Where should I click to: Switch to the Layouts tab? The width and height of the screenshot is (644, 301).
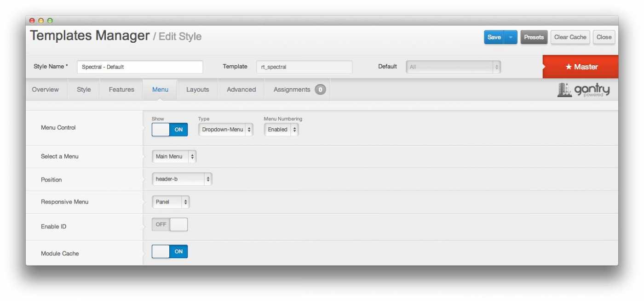click(197, 90)
